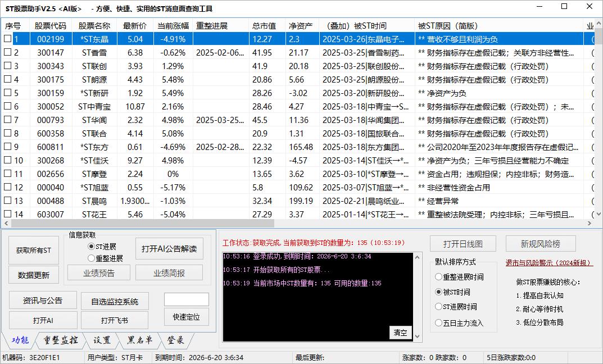Viewport: 603px width, 364px height.
Task: Click the 2025-02-28 重整进展 cell
Action: tap(221, 147)
